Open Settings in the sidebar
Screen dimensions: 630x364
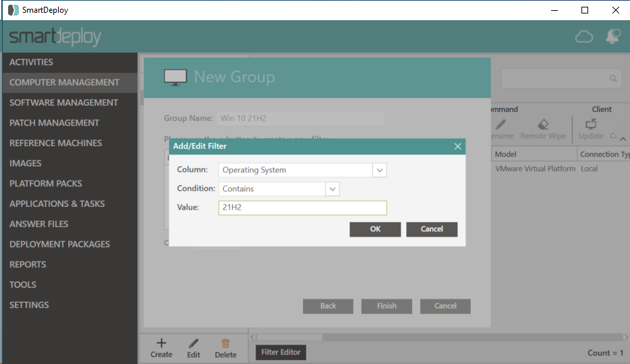click(x=70, y=305)
